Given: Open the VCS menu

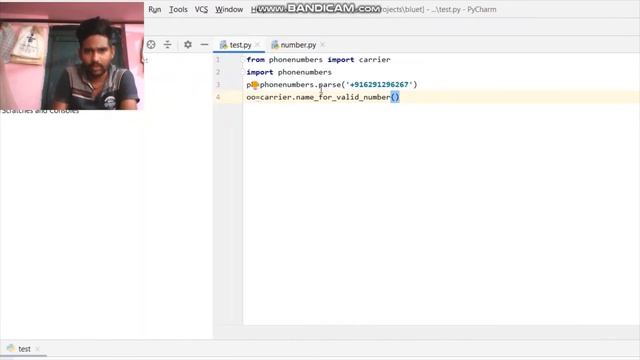Looking at the screenshot, I should click(201, 9).
